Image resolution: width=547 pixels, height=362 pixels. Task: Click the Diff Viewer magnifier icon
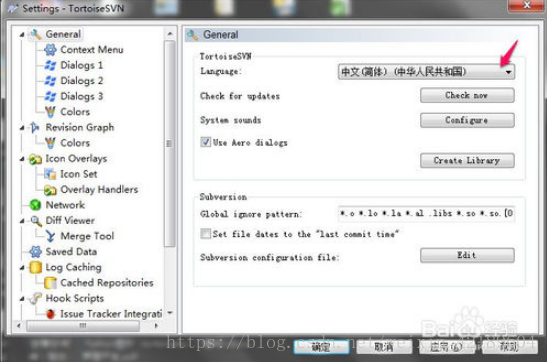[x=36, y=221]
